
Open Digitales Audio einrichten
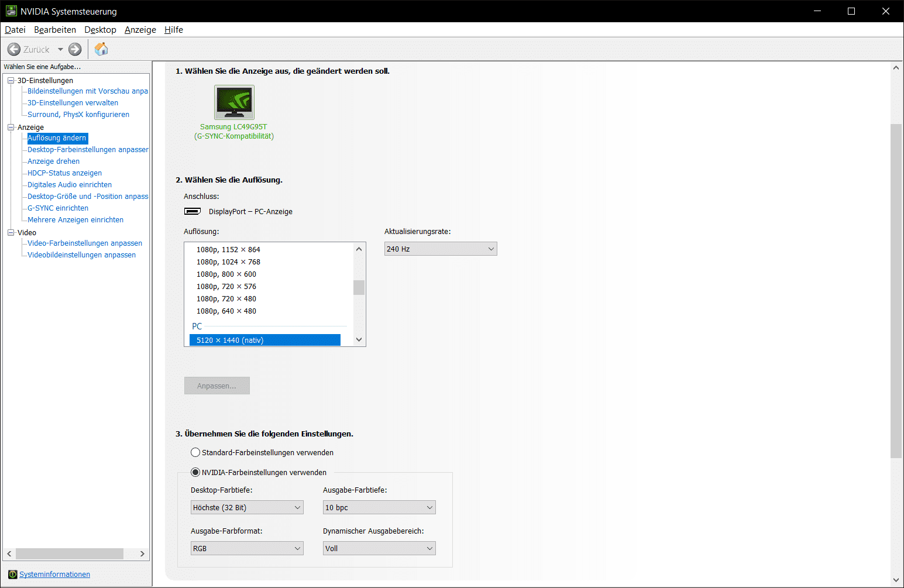(x=70, y=185)
